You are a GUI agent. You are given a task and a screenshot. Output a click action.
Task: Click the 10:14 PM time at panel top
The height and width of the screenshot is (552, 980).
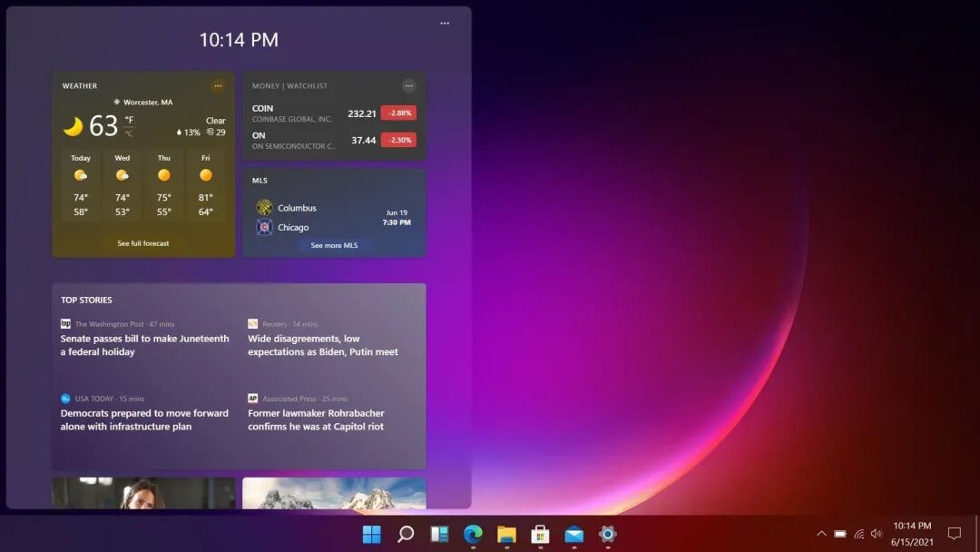(x=239, y=40)
